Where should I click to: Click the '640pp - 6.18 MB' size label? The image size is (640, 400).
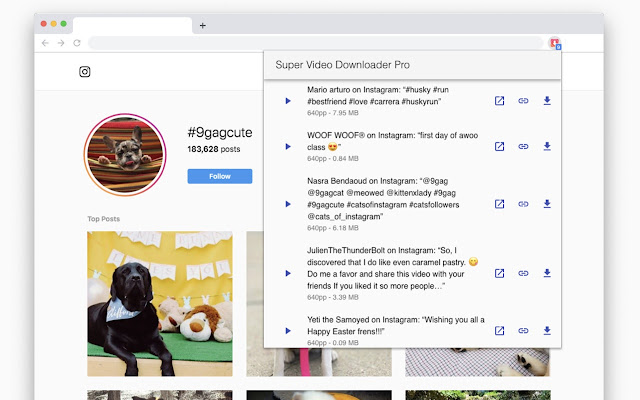click(x=333, y=228)
